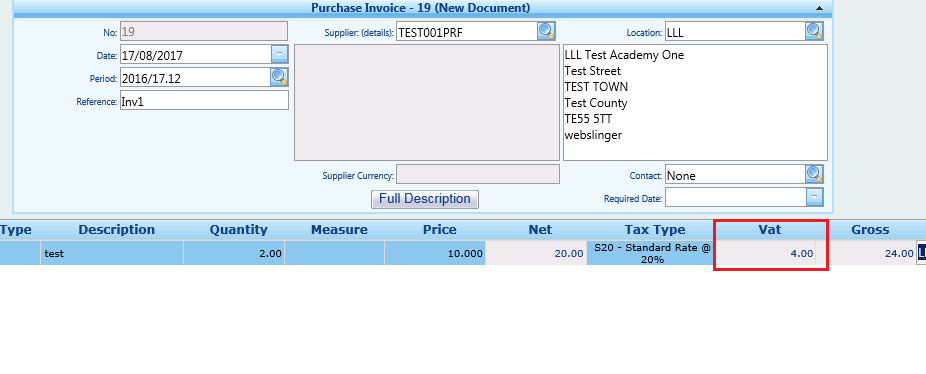Image resolution: width=926 pixels, height=374 pixels.
Task: Click the 'webslinger' address line
Action: [x=593, y=135]
